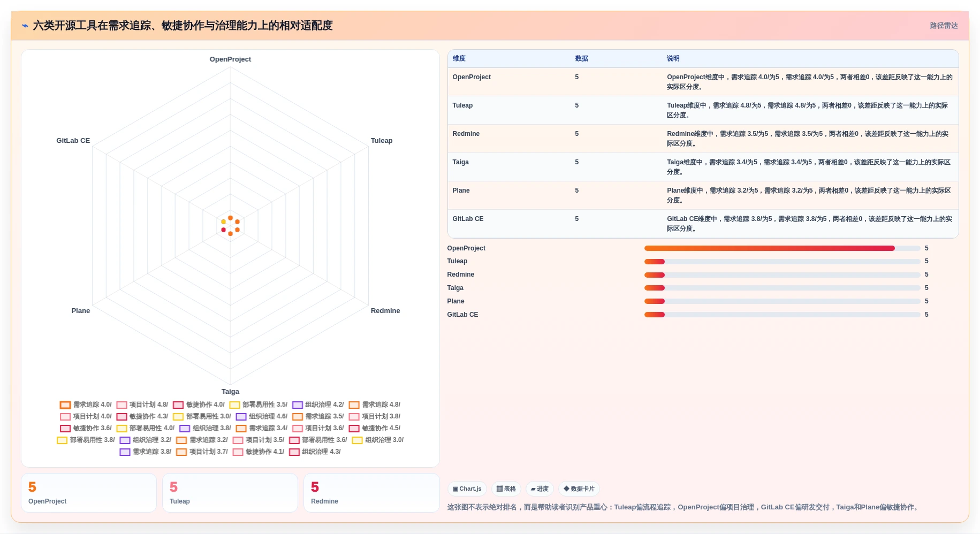Toggle the 部署易用性 3.8/ legend entry
The image size is (980, 534).
pyautogui.click(x=86, y=440)
